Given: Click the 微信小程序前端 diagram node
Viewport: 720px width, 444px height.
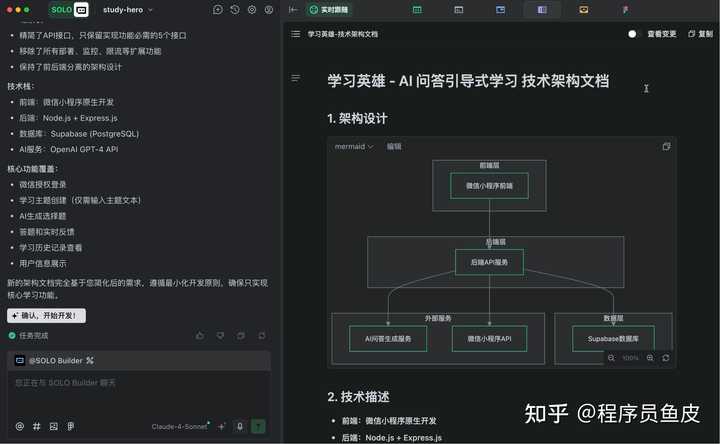Looking at the screenshot, I should (x=489, y=186).
